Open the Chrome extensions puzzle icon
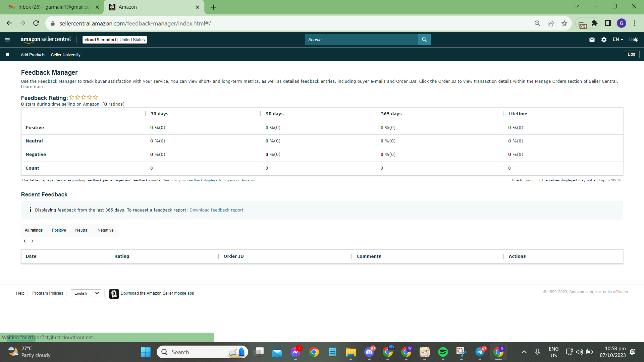Screen dimensions: 644x362 [594, 23]
